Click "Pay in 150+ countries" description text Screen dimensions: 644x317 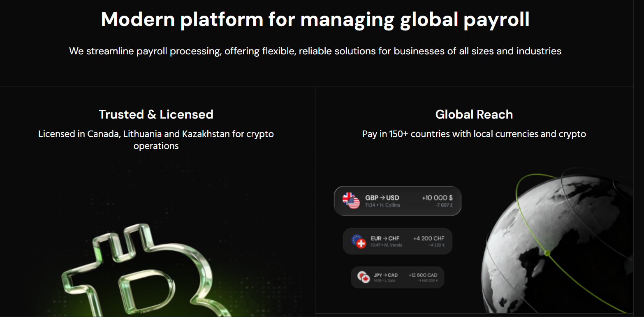tap(474, 134)
